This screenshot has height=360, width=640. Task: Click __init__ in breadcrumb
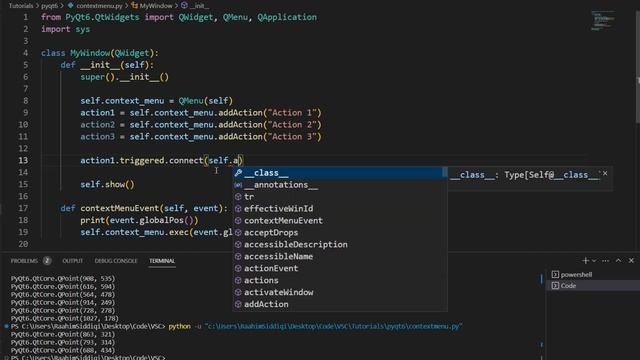coord(199,6)
